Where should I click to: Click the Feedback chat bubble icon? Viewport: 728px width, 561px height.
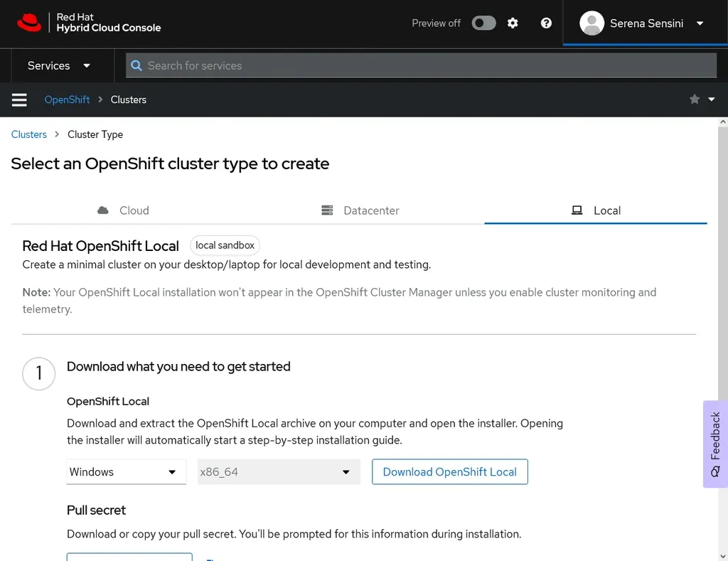(715, 472)
